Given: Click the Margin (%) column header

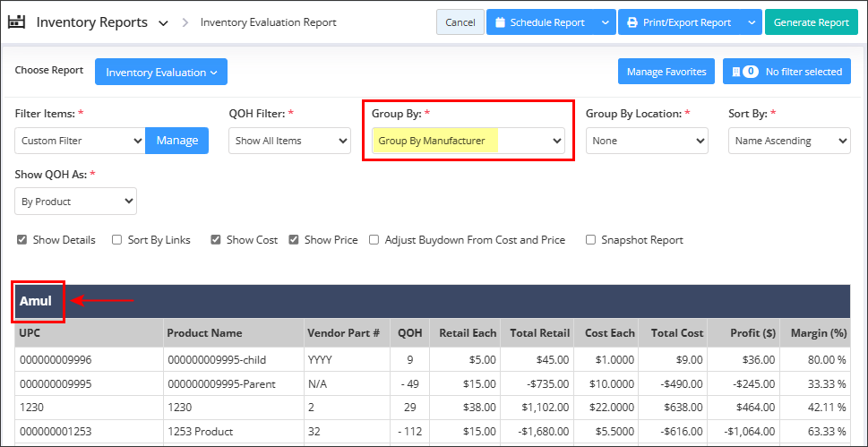Looking at the screenshot, I should (815, 333).
